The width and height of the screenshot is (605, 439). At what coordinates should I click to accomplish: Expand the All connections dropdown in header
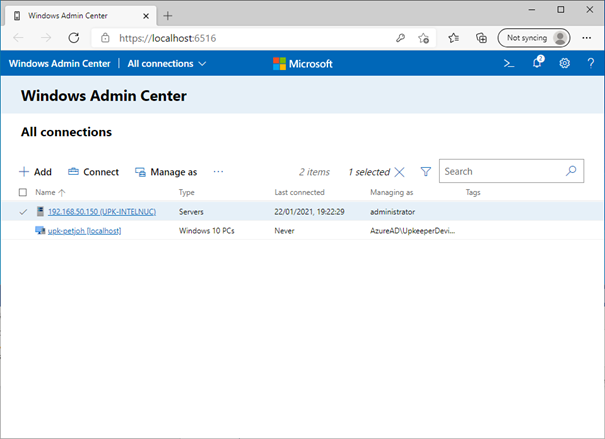[167, 64]
